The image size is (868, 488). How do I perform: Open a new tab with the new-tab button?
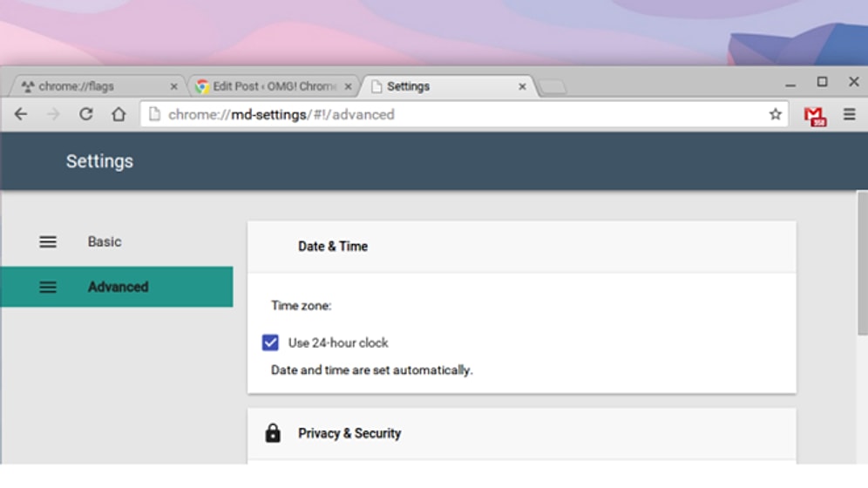pos(553,87)
